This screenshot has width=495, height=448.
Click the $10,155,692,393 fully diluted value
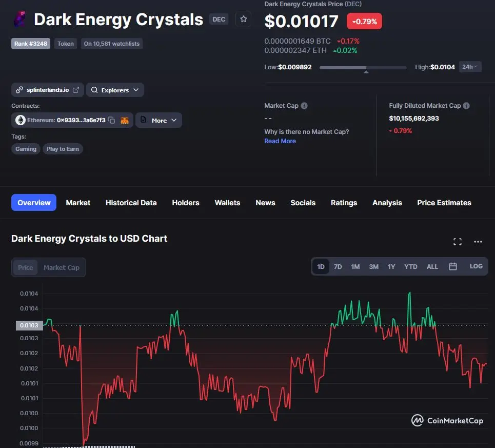(414, 119)
